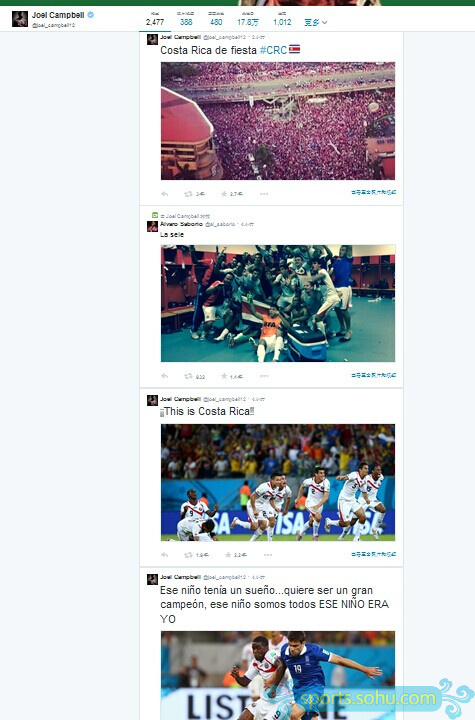475x720 pixels.
Task: Expand the profile's more options dropdown
Action: tap(316, 22)
